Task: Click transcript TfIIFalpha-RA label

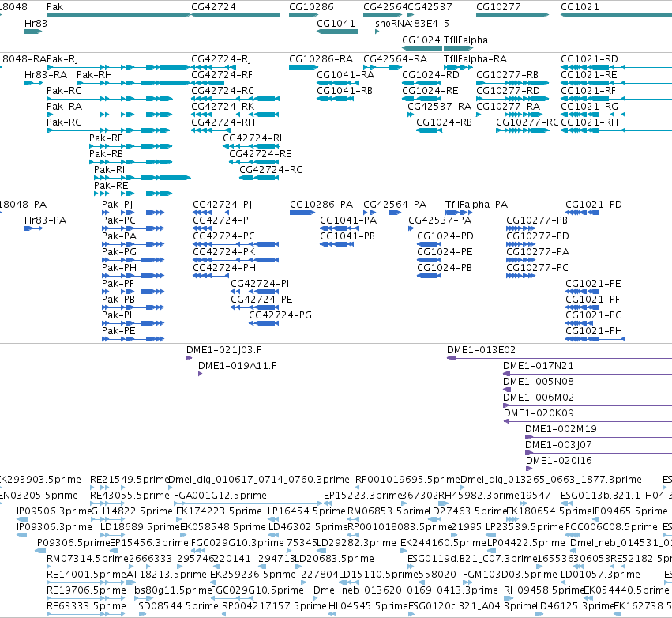Action: [475, 59]
